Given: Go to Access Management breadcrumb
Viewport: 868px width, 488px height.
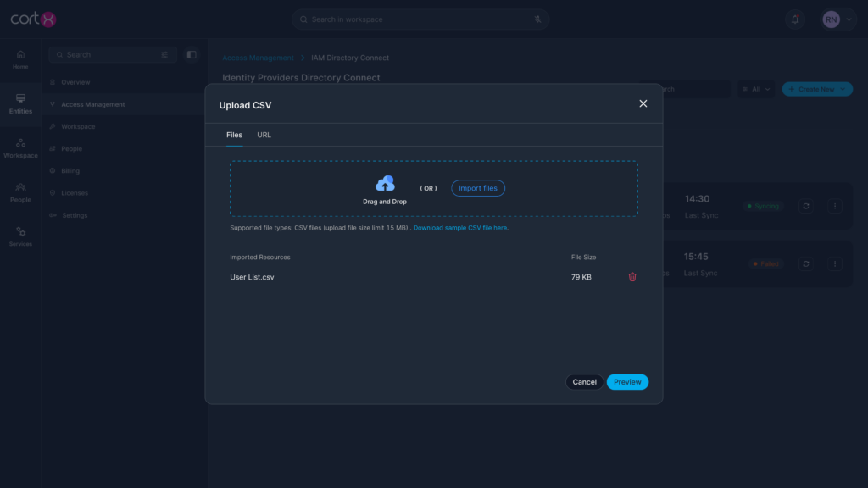Looking at the screenshot, I should point(258,58).
